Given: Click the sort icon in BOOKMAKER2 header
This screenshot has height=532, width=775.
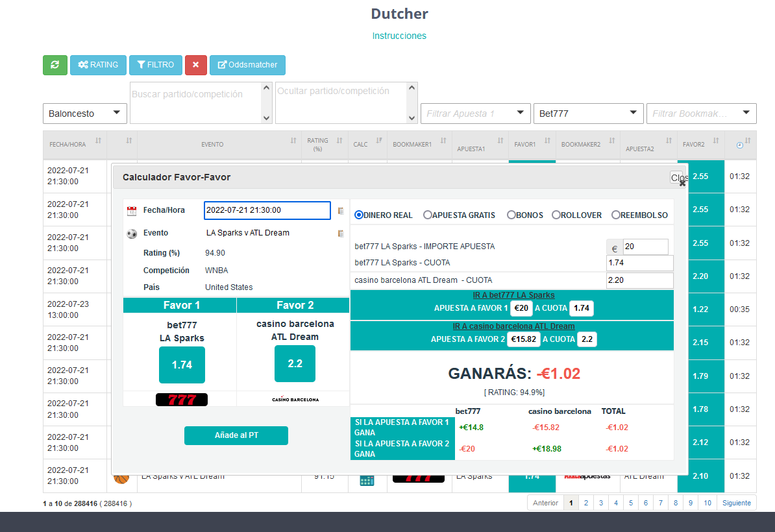Looking at the screenshot, I should [x=612, y=141].
